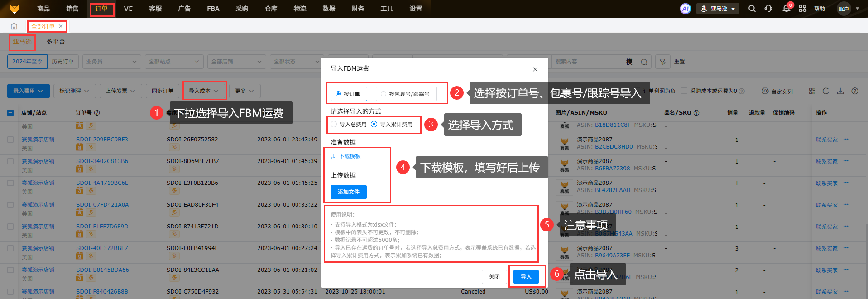Open the customer support headset icon
This screenshot has width=868, height=299.
coord(768,9)
